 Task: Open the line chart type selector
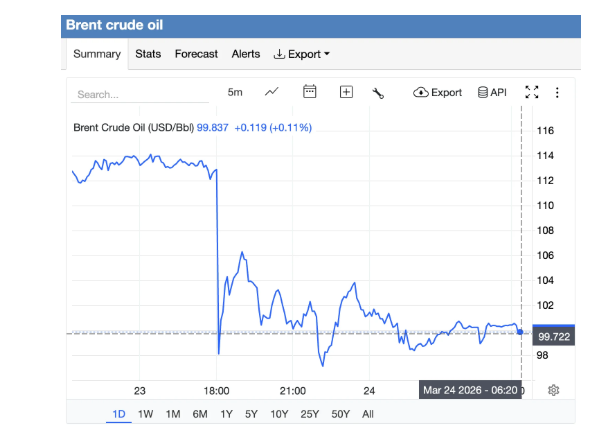(272, 92)
